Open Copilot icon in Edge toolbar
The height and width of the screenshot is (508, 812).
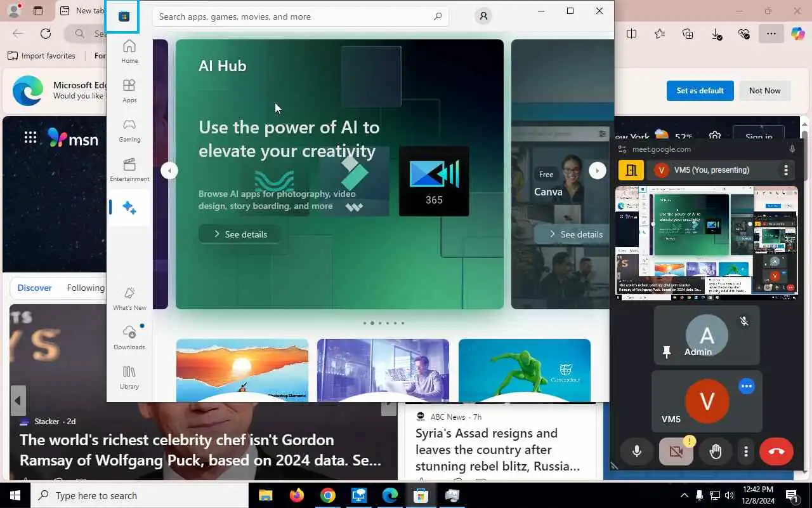798,34
